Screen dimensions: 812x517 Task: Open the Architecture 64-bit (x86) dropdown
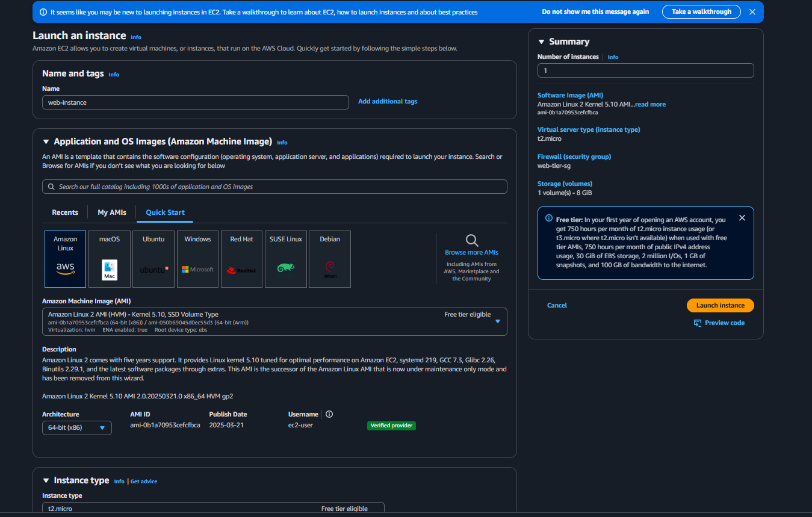[76, 428]
